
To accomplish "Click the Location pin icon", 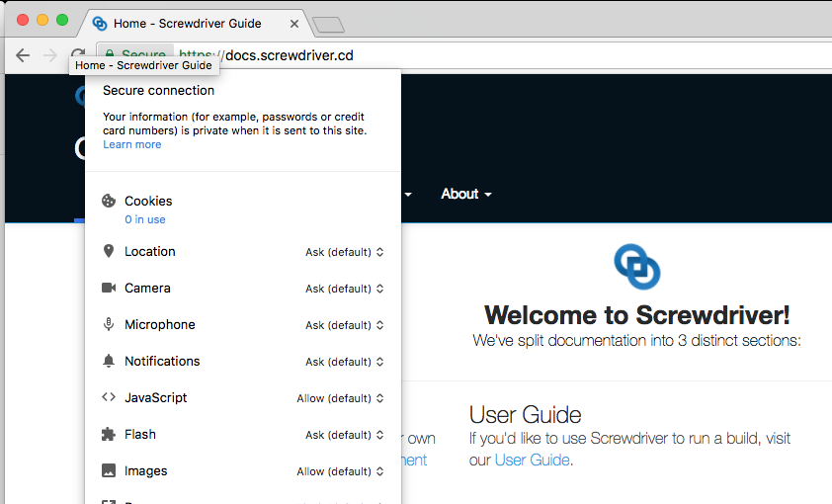I will tap(109, 251).
